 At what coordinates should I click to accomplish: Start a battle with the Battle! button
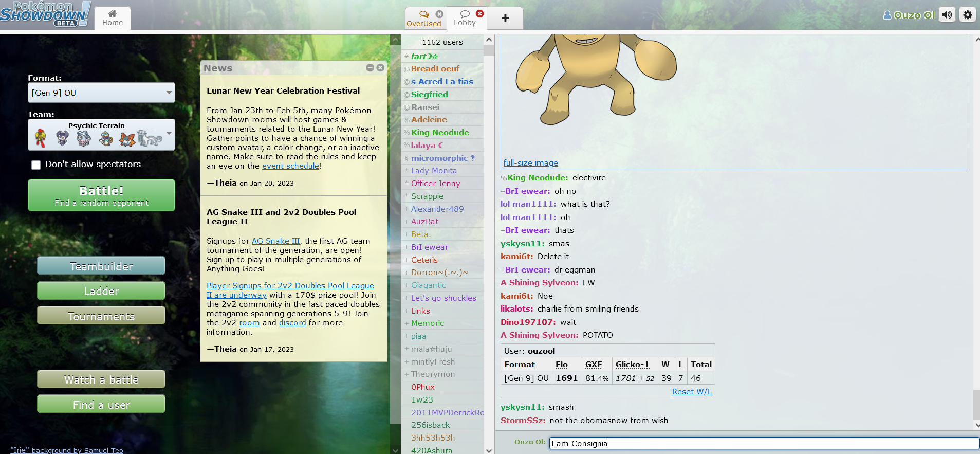tap(101, 195)
